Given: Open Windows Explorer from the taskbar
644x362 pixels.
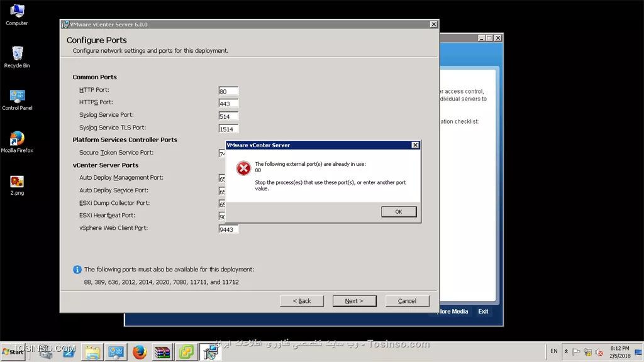Looking at the screenshot, I should (92, 352).
